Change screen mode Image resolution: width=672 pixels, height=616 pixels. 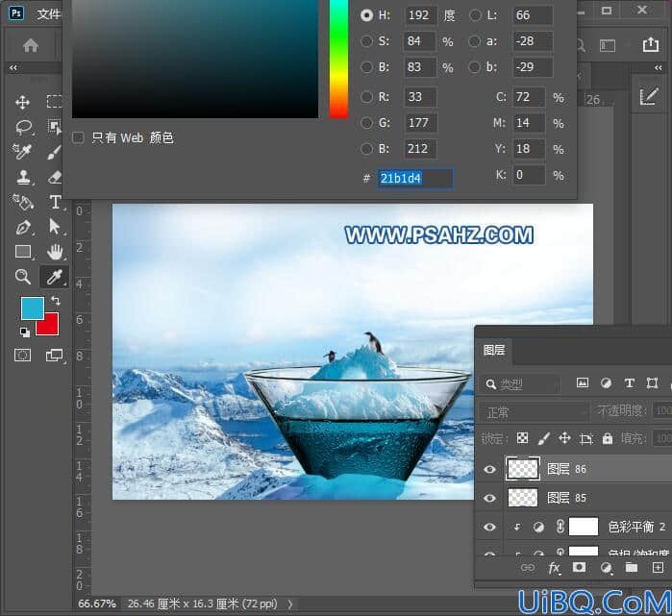55,356
